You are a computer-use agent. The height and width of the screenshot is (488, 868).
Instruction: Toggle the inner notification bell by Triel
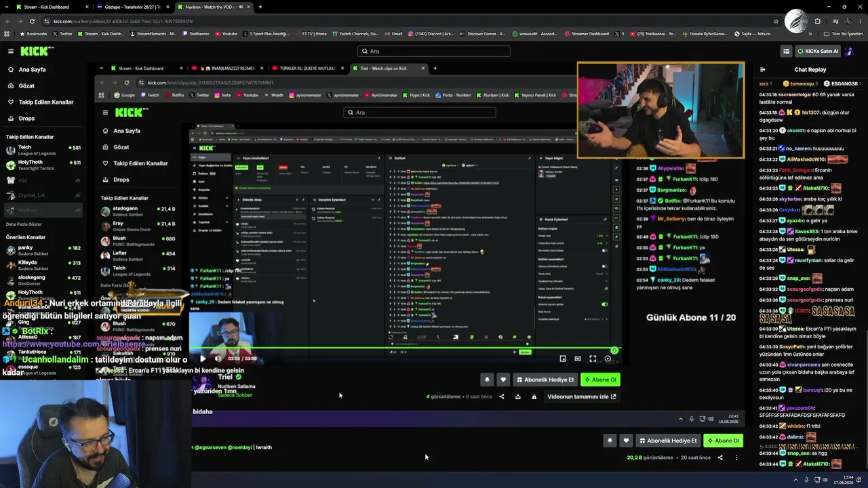pyautogui.click(x=487, y=380)
